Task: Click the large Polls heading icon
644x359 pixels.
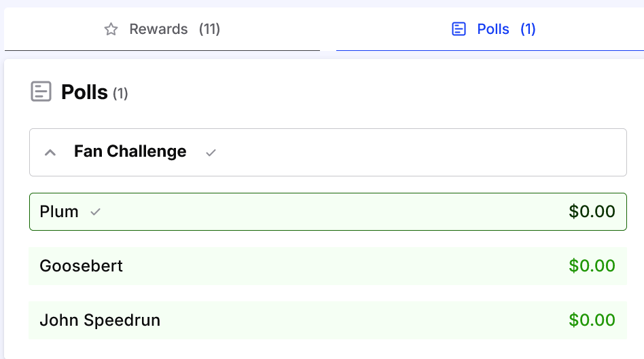Action: click(x=41, y=91)
